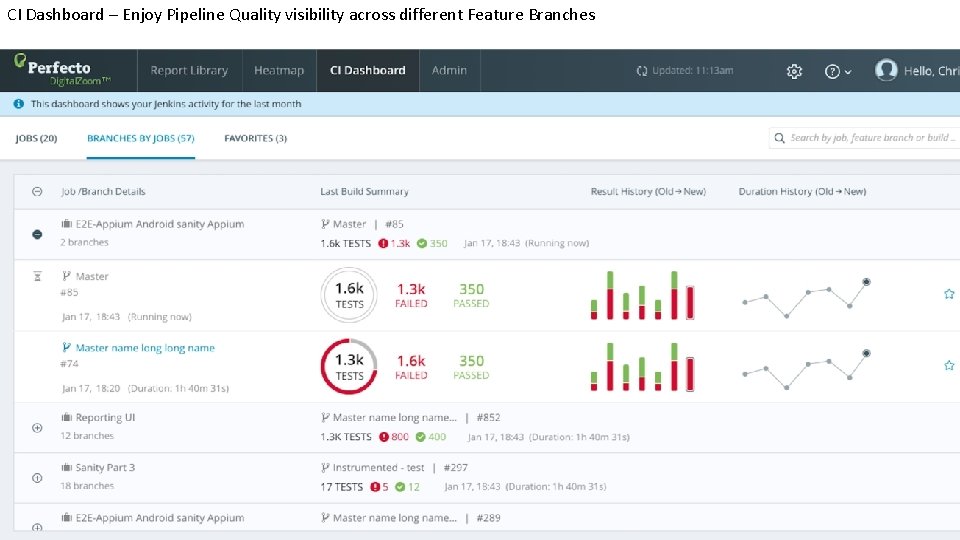
Task: Open the help question mark dropdown
Action: pos(838,72)
